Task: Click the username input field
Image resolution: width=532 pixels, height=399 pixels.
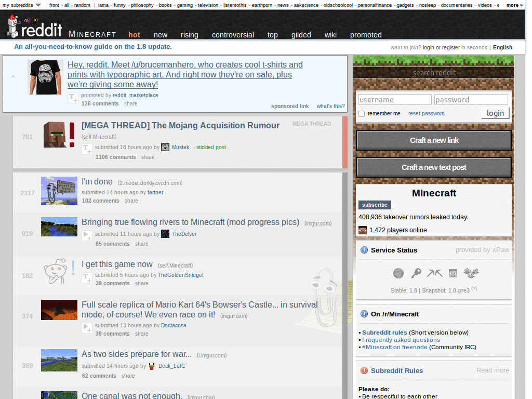Action: pos(395,99)
